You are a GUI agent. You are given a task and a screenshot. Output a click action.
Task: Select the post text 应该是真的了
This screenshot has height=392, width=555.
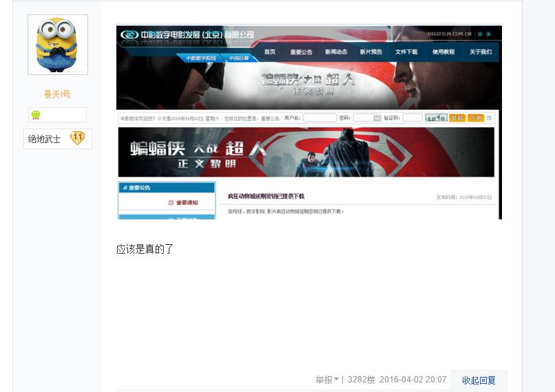(x=145, y=249)
